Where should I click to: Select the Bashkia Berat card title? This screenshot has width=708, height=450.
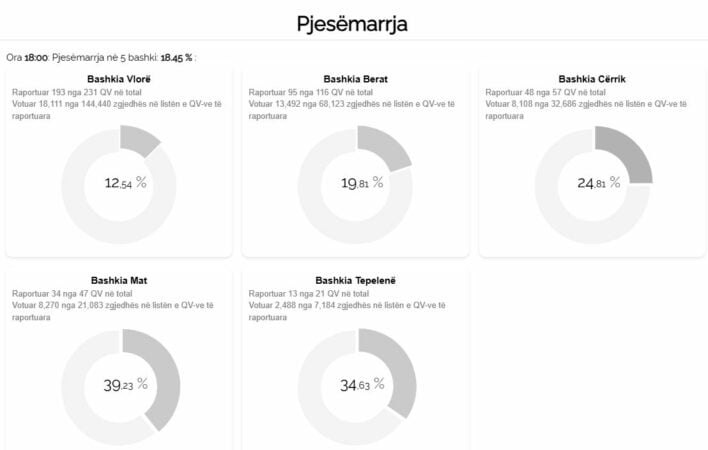point(355,79)
